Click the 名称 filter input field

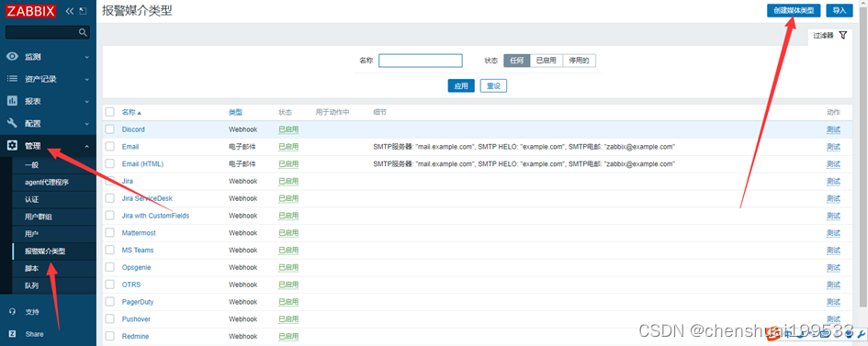pos(420,61)
